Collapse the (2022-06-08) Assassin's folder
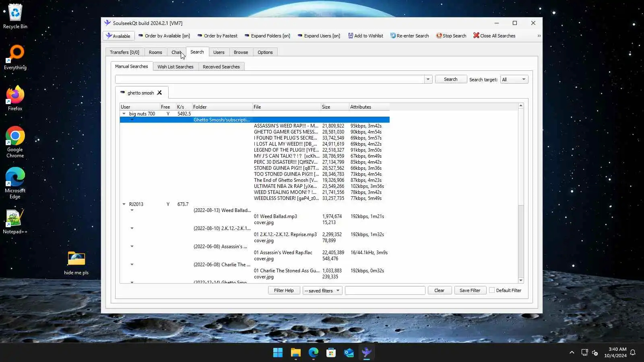The width and height of the screenshot is (644, 362). point(132,247)
